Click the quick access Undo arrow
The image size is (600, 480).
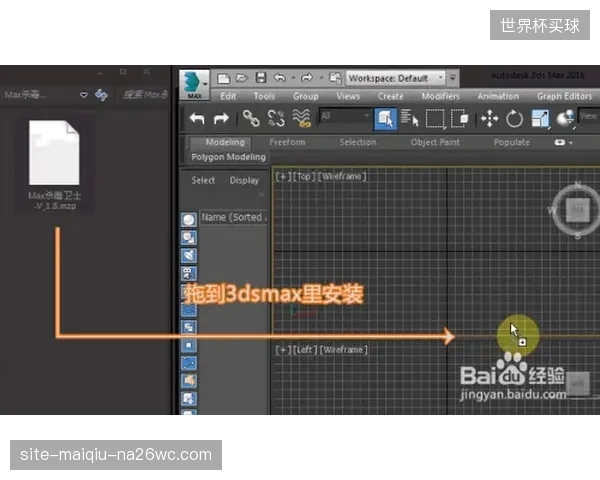click(280, 78)
